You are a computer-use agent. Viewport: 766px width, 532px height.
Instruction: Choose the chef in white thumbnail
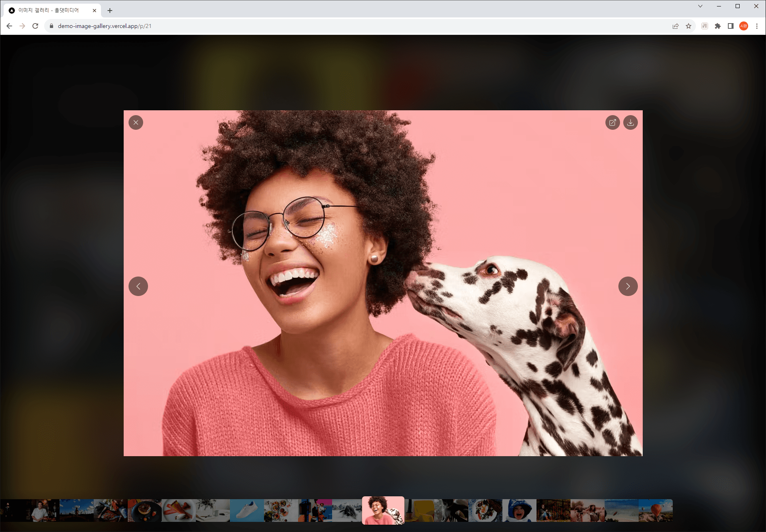point(43,510)
